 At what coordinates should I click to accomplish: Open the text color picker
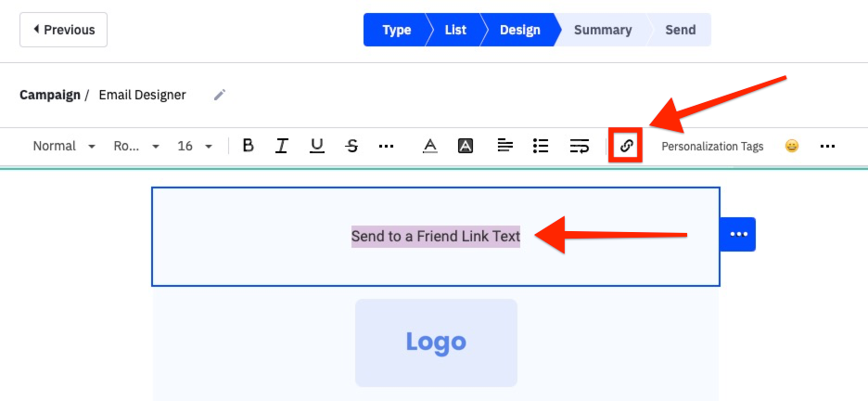pyautogui.click(x=429, y=146)
